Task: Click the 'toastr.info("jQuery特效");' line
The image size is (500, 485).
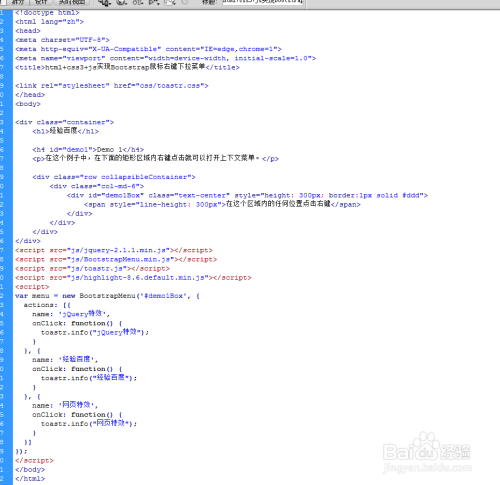Action: click(95, 332)
